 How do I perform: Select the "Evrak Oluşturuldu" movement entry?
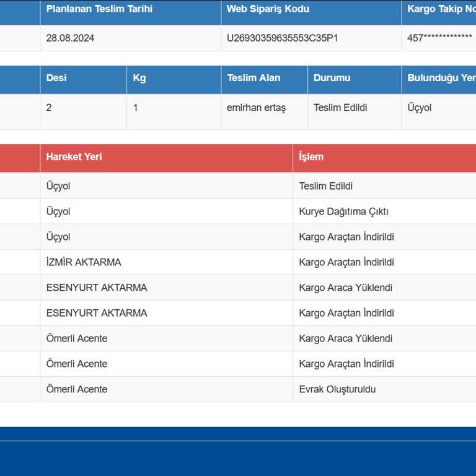click(337, 389)
